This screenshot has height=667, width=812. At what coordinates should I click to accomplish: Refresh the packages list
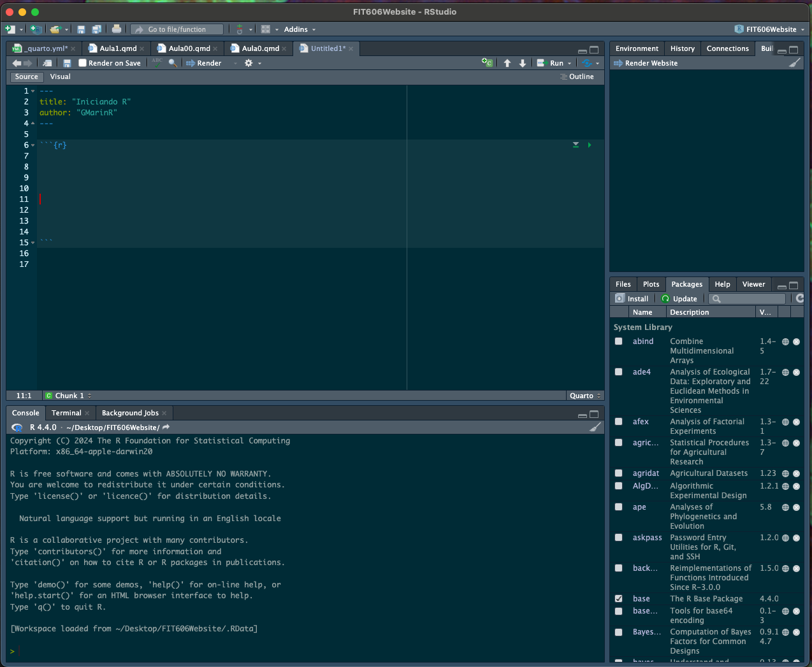pos(799,298)
